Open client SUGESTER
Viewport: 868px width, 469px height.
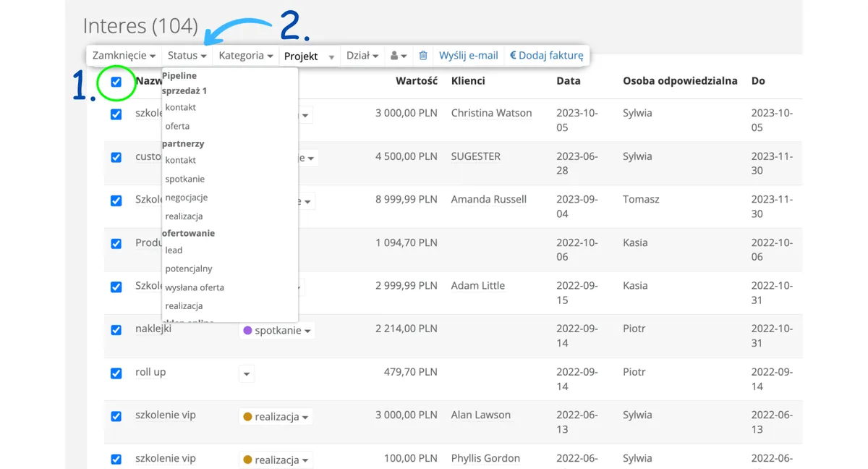475,156
